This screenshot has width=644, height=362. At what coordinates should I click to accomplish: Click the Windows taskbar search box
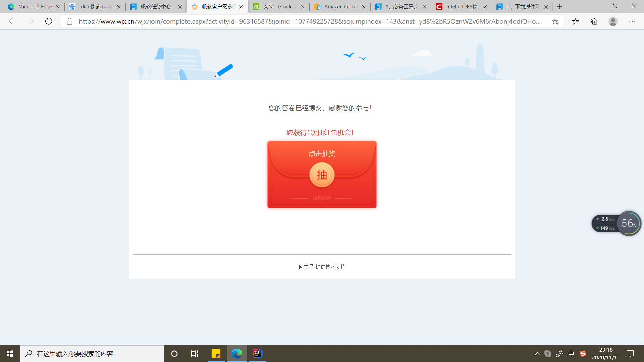pos(92,353)
